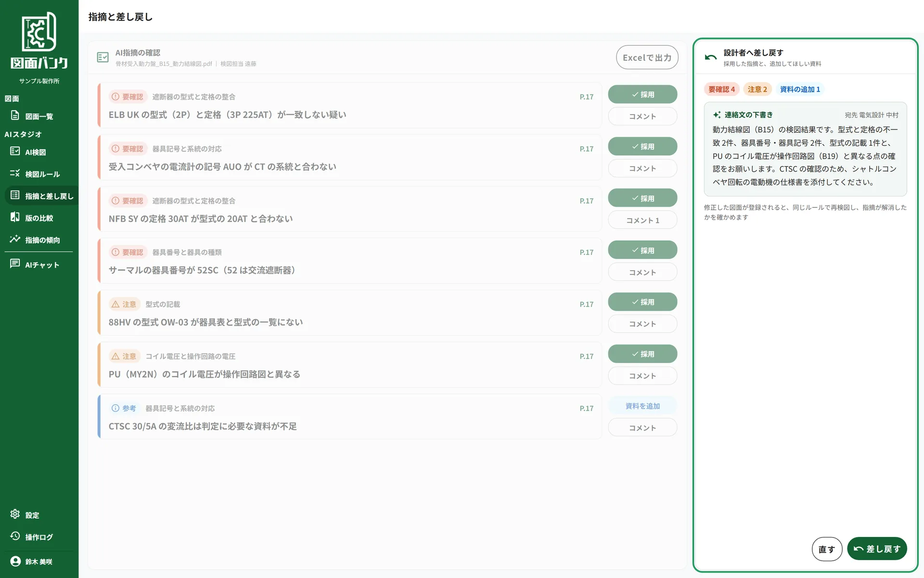Toggle 採用 for 88HV OW-03 finding
The width and height of the screenshot is (924, 578).
tap(642, 302)
